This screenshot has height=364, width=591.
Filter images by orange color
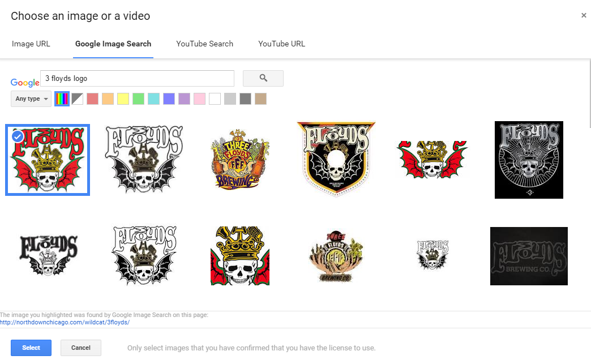(x=108, y=99)
